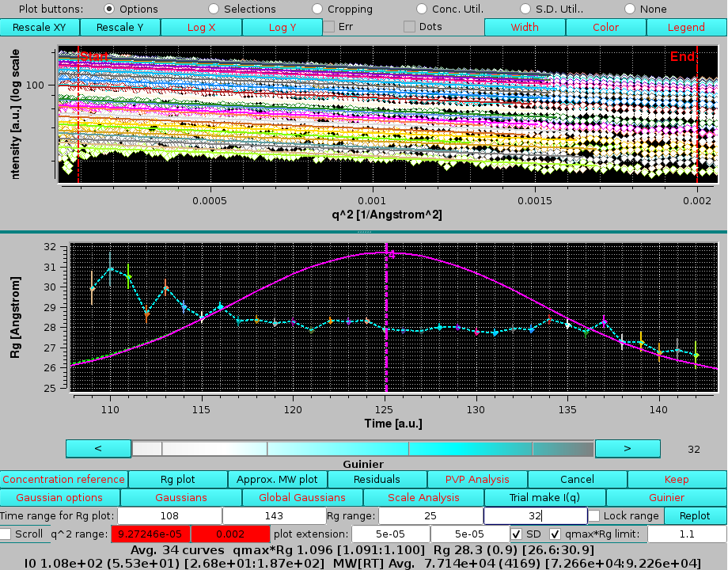728x570 pixels.
Task: Click Rescale XY in the plot toolbar
Action: tap(39, 26)
